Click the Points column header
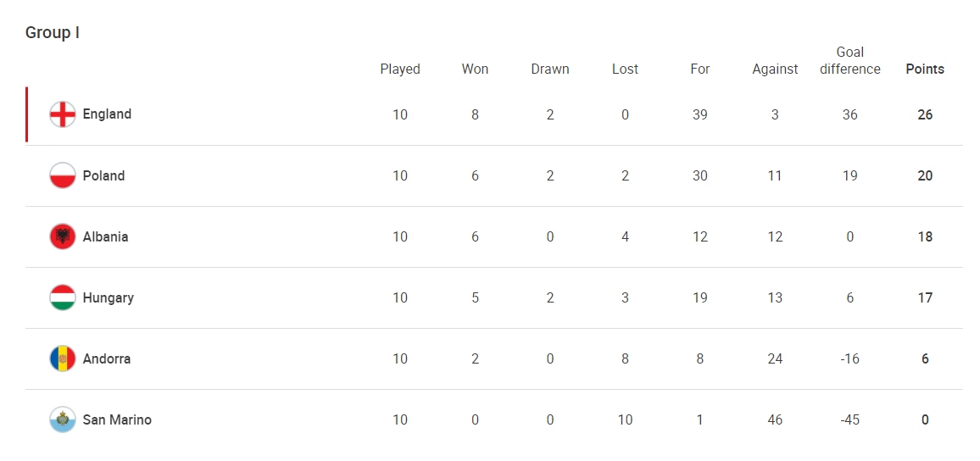980x461 pixels. (x=925, y=69)
